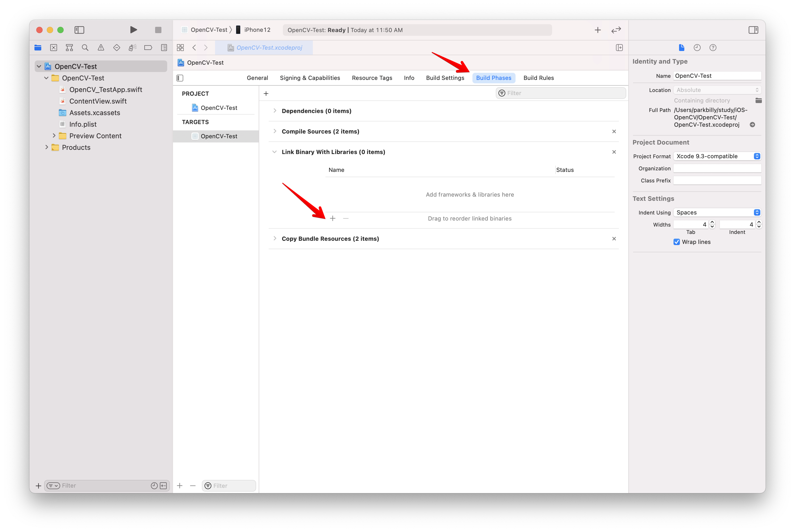Show the Quick Help inspector
This screenshot has height=532, width=795.
pyautogui.click(x=713, y=48)
